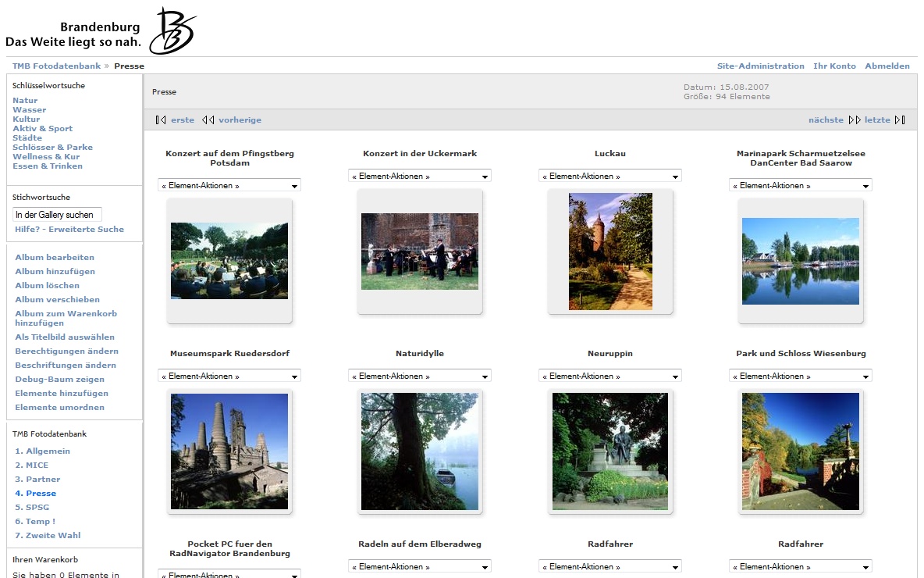Click the gallery search input field
Image resolution: width=924 pixels, height=578 pixels.
58,215
